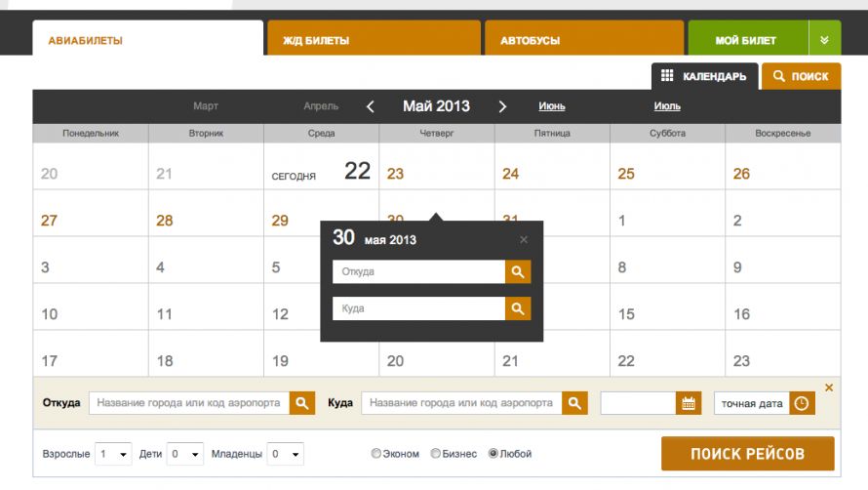
Task: Close the 30 мая 2013 popup
Action: coord(524,239)
